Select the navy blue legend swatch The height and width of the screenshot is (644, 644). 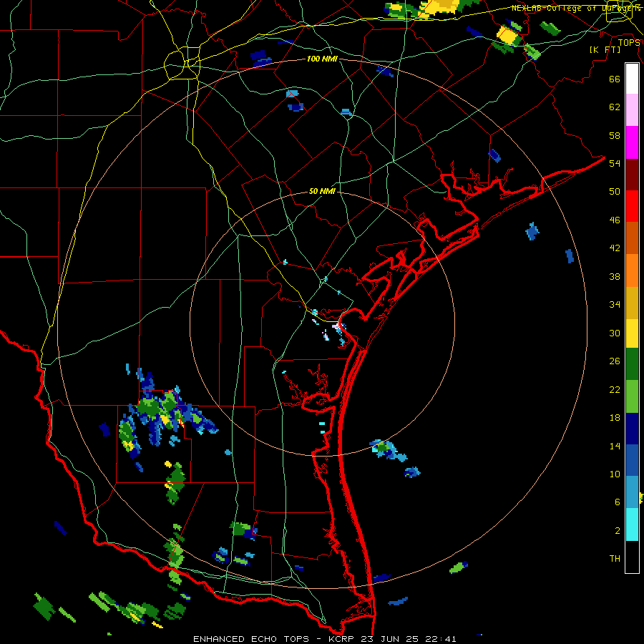632,429
